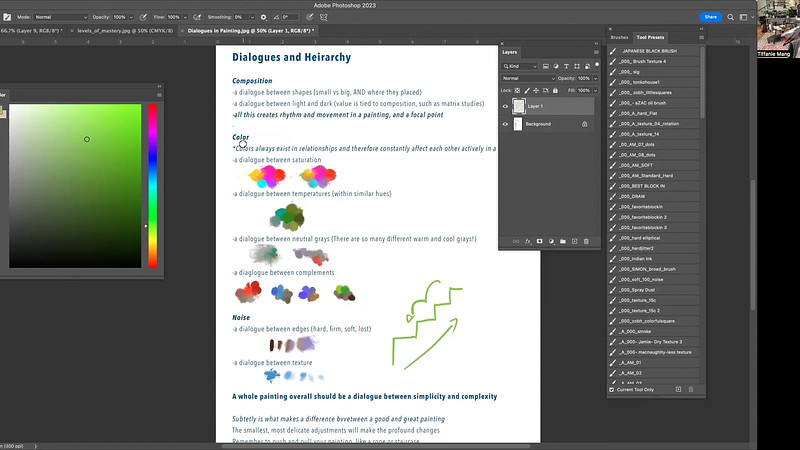Select _000_BEST BLOCK IN preset

pos(653,186)
